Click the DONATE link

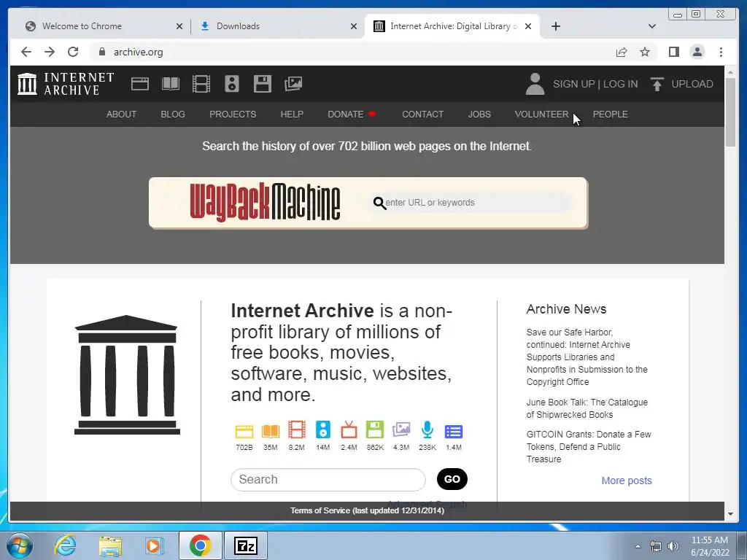click(345, 114)
